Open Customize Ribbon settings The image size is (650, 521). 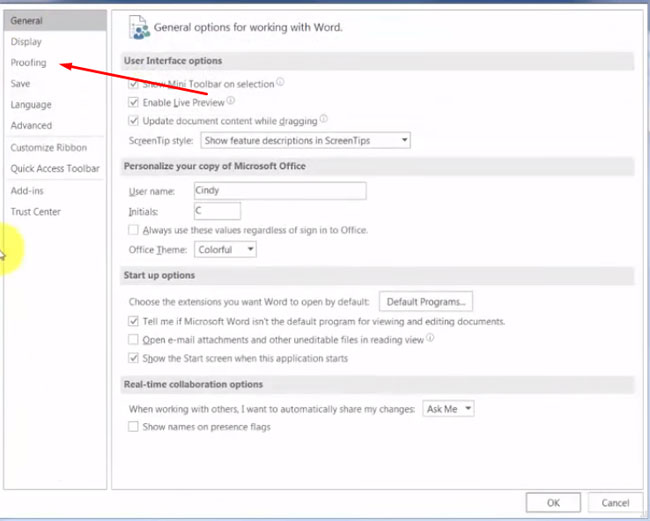click(49, 148)
